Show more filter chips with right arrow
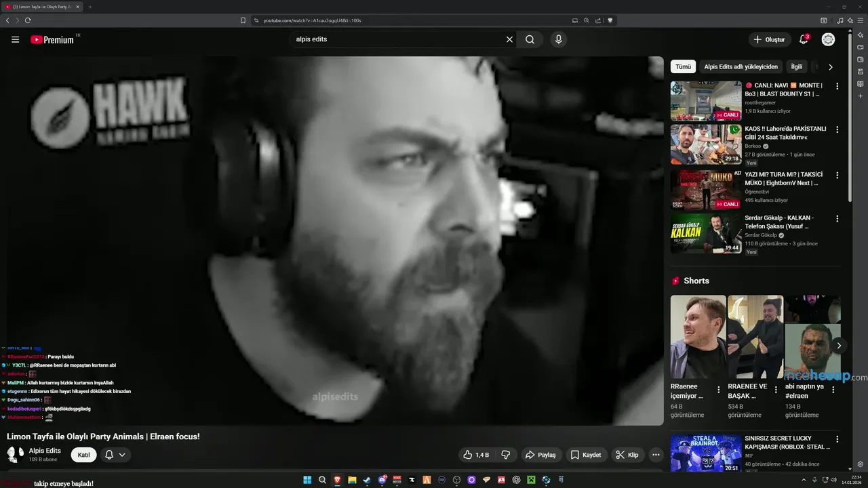The height and width of the screenshot is (488, 868). 830,66
